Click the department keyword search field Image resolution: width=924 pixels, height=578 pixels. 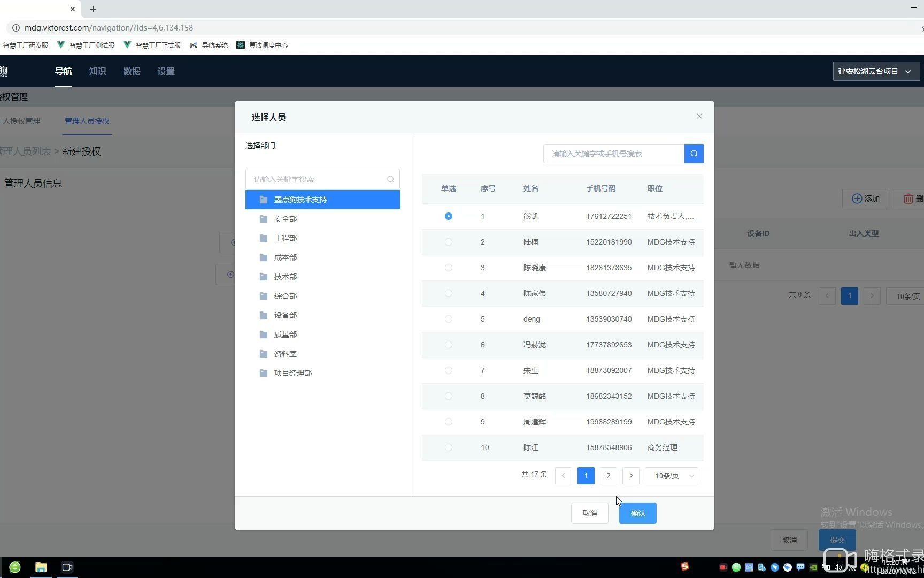coord(322,179)
